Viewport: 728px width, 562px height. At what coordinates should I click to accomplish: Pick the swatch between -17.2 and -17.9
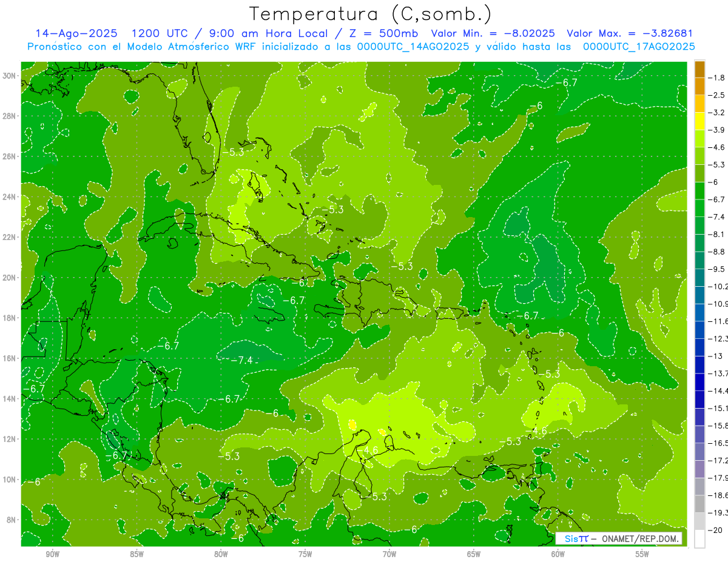pos(699,469)
